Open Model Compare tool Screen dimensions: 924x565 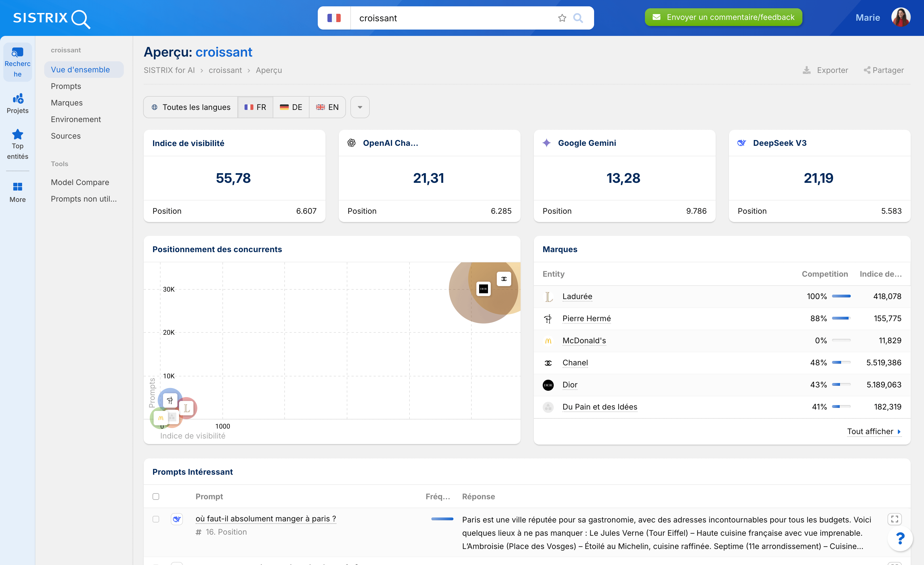[80, 182]
